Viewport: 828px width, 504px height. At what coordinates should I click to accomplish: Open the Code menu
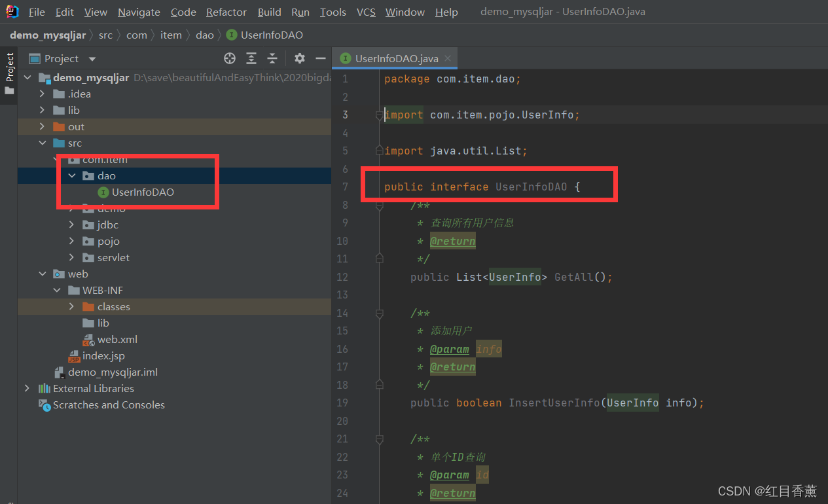click(x=183, y=12)
